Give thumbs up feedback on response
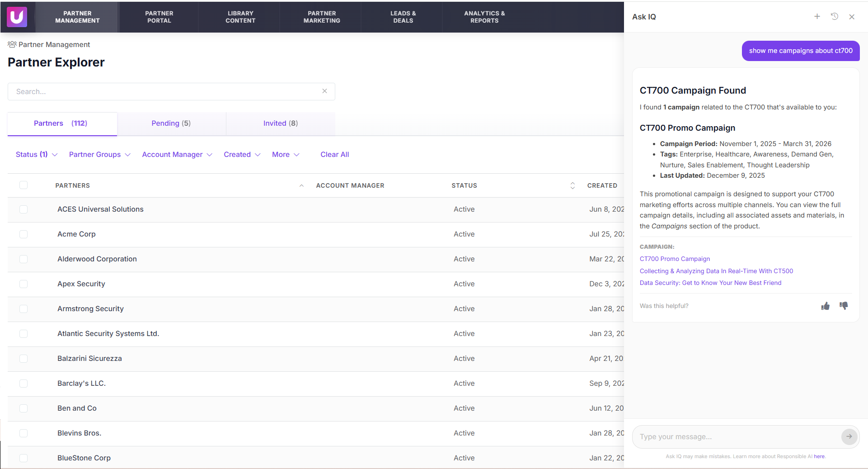 coord(825,306)
